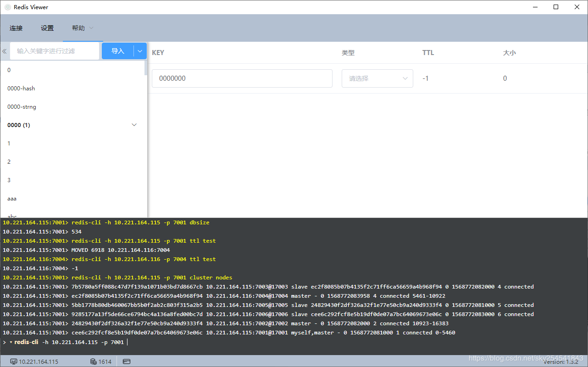Click the 'cluster nodes' command line in terminal
588x367 pixels.
[117, 278]
